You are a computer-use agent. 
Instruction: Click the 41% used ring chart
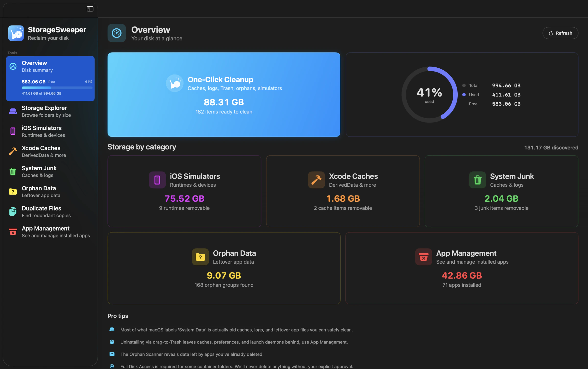(429, 95)
